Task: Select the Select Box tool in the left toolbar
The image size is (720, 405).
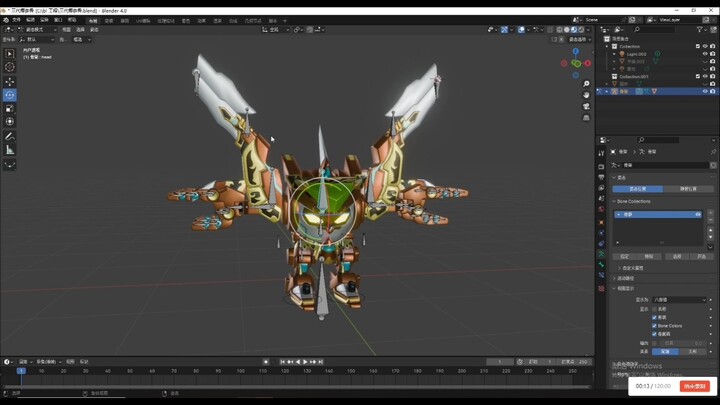Action: 10,54
